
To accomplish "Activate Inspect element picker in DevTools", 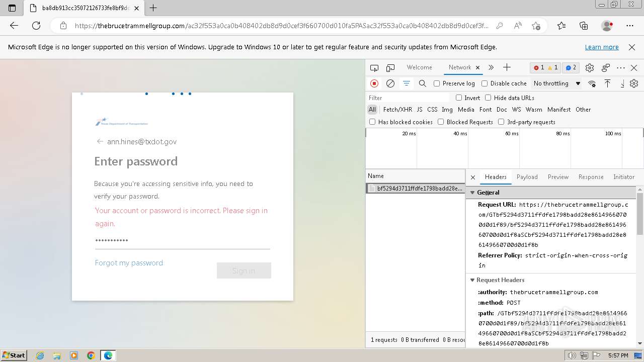I will tap(374, 67).
